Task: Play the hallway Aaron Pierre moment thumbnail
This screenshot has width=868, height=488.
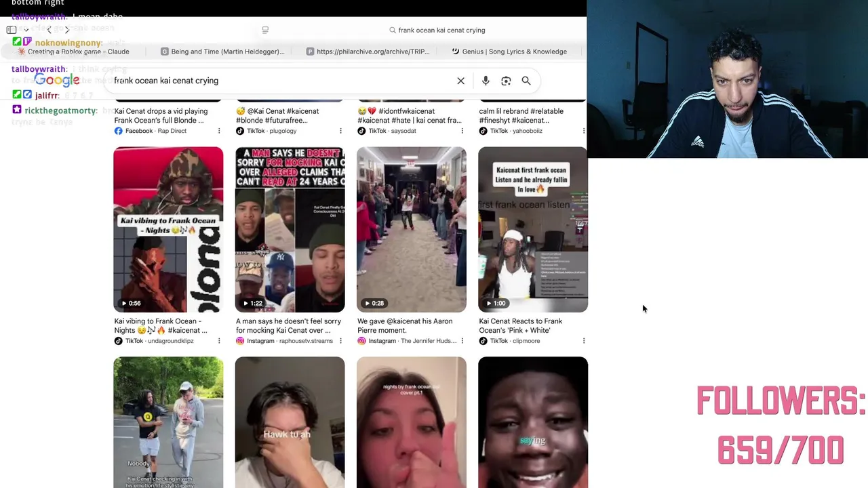Action: (412, 229)
